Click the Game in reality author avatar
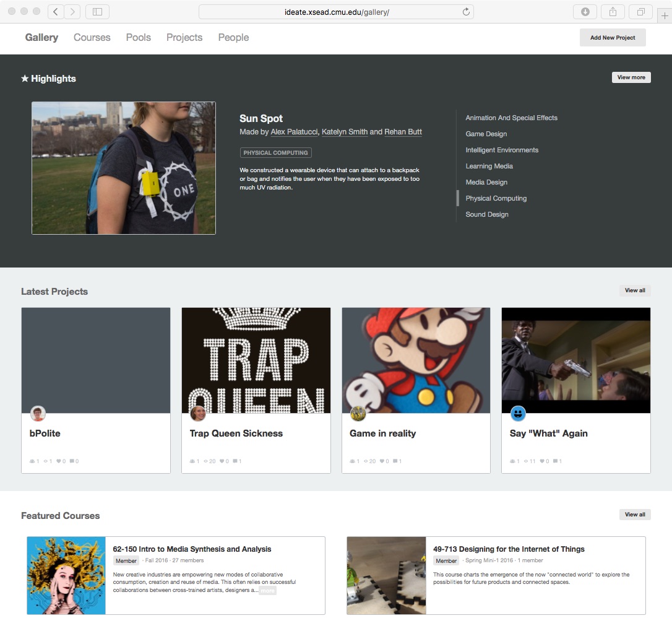Screen dimensions: 672x618 [358, 414]
